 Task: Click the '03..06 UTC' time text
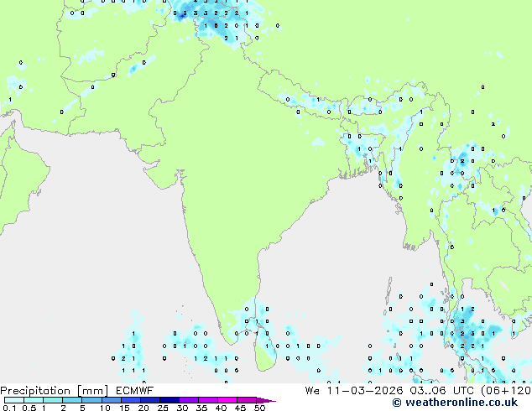(x=442, y=391)
